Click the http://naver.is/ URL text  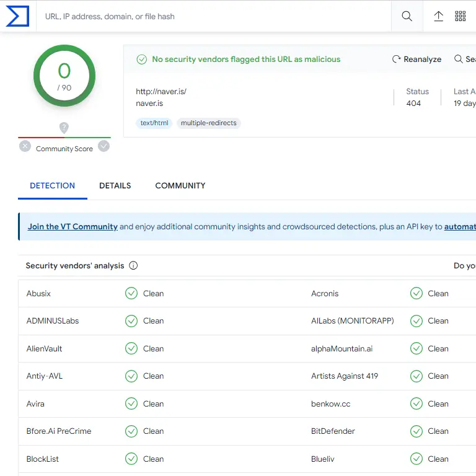[x=161, y=91]
